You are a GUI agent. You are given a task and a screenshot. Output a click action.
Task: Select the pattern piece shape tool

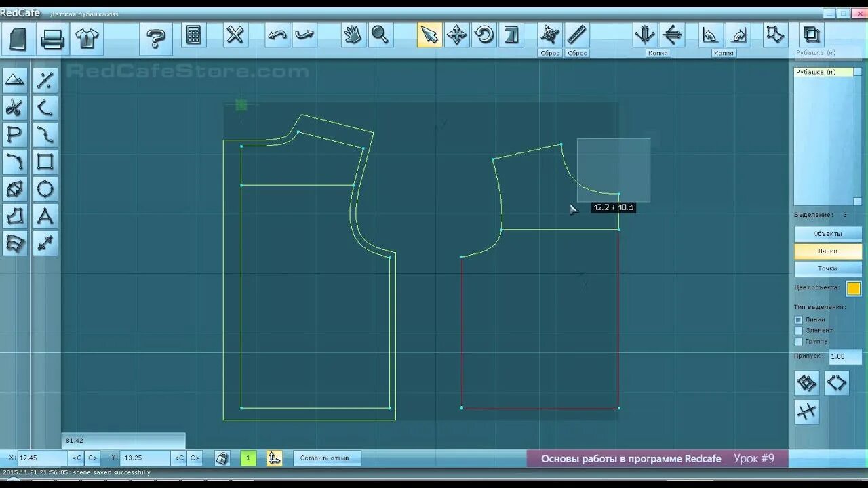coord(15,216)
